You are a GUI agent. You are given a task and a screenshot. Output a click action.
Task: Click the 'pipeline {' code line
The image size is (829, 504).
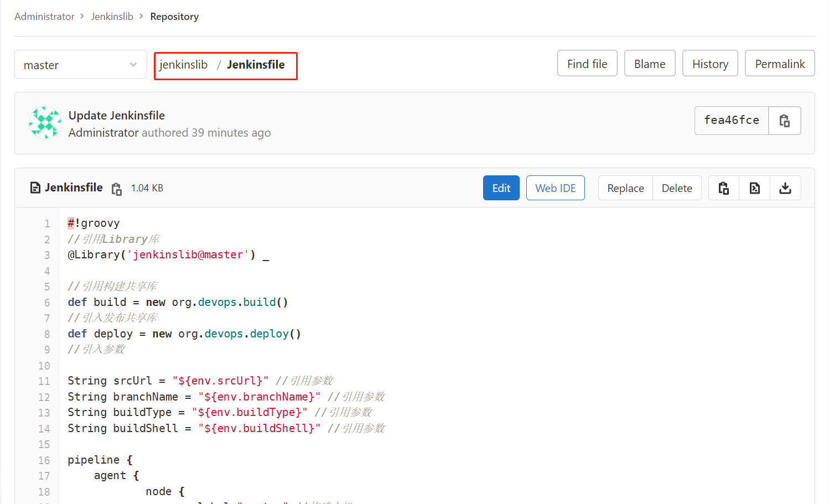point(100,460)
